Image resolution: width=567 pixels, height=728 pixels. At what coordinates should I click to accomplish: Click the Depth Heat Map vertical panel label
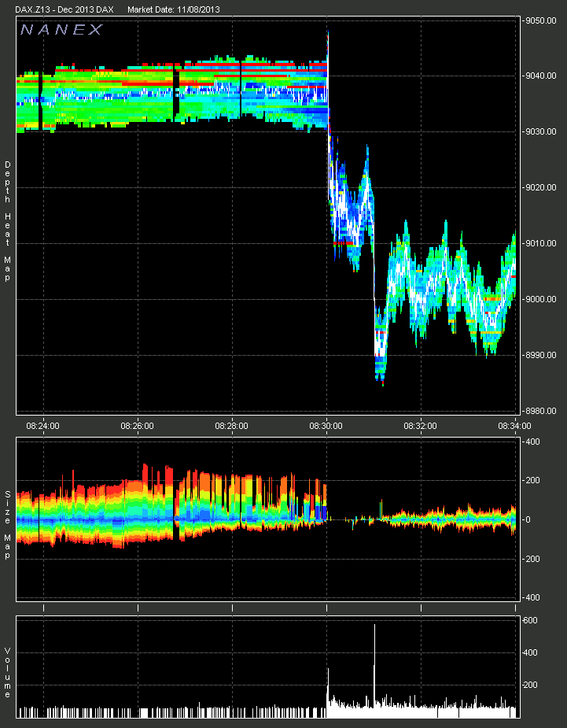[x=7, y=221]
